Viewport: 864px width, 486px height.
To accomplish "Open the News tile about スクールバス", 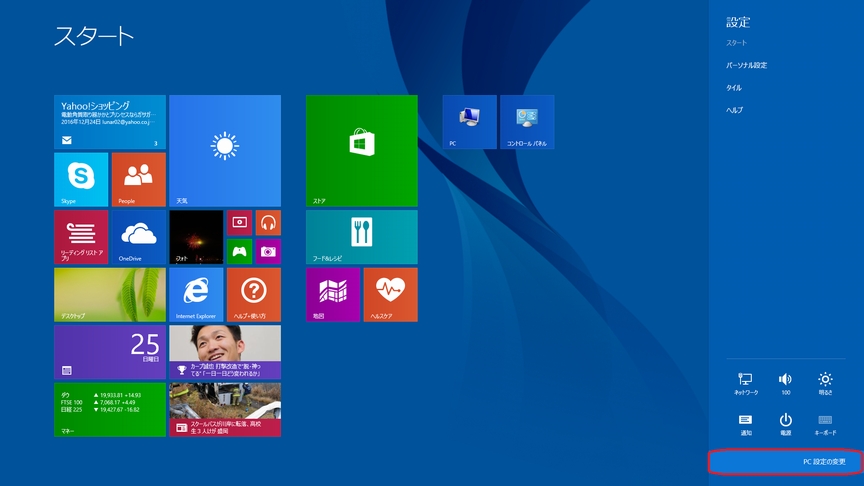I will tap(225, 410).
